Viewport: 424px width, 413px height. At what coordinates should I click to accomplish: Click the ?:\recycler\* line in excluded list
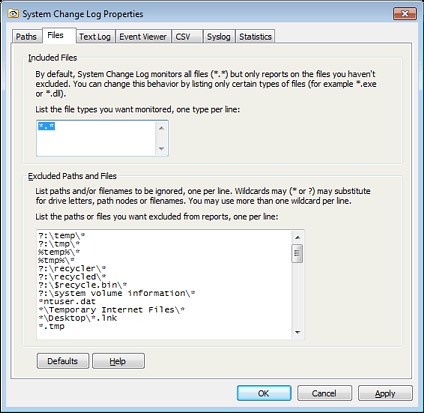click(72, 268)
